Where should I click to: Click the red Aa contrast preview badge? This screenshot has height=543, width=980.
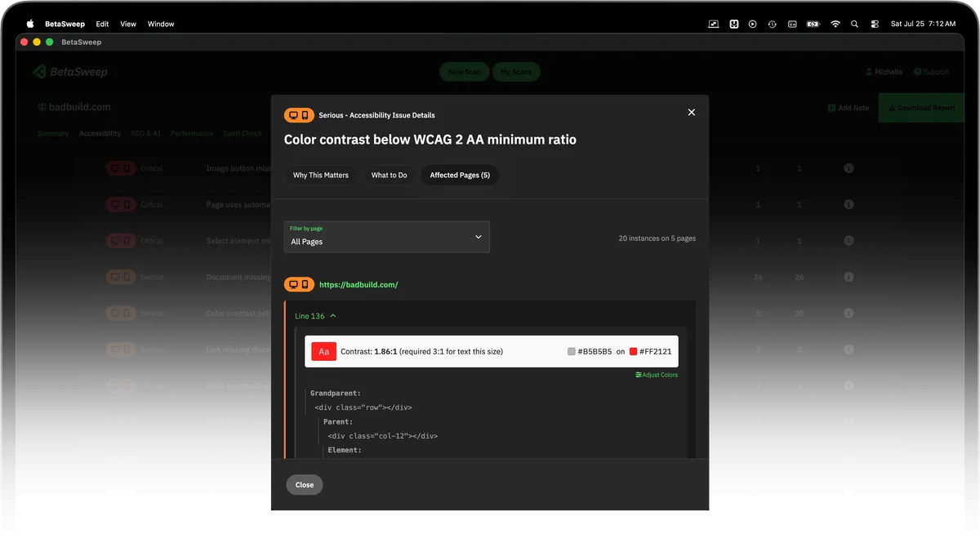[x=324, y=352]
